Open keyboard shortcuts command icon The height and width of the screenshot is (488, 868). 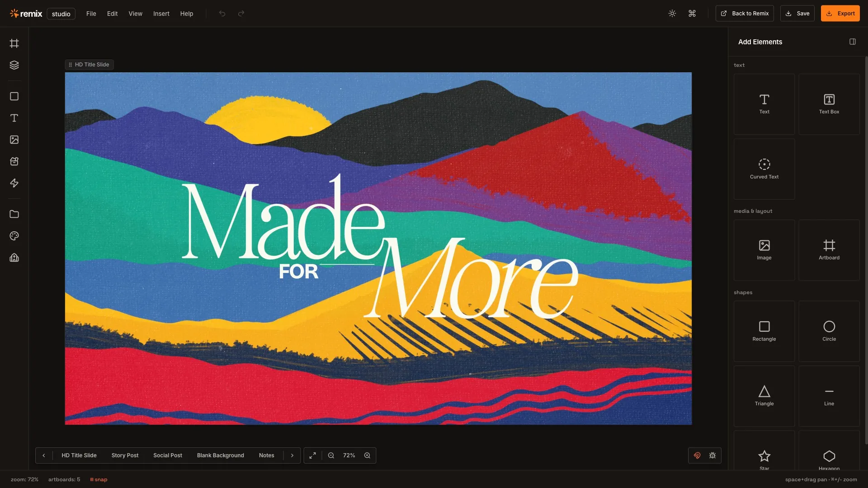[x=692, y=14]
